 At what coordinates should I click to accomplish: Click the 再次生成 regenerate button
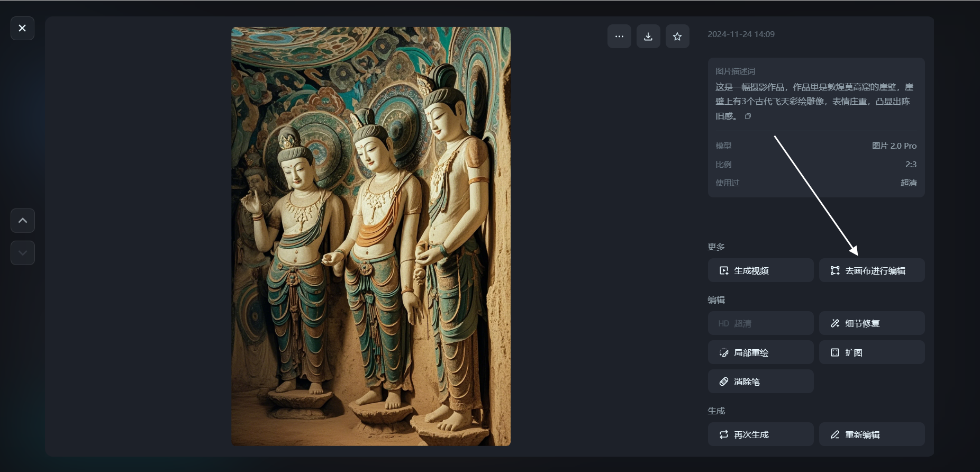[x=760, y=434]
